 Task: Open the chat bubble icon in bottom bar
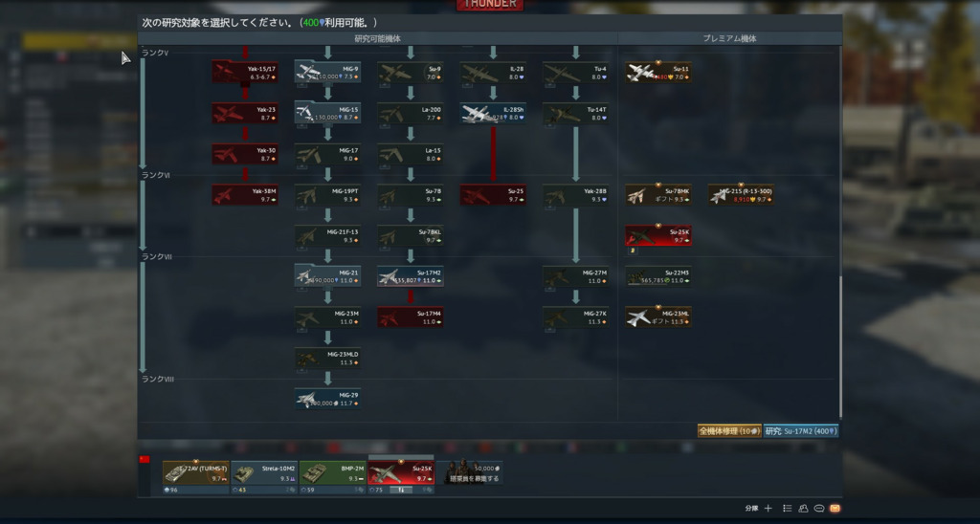(x=819, y=508)
